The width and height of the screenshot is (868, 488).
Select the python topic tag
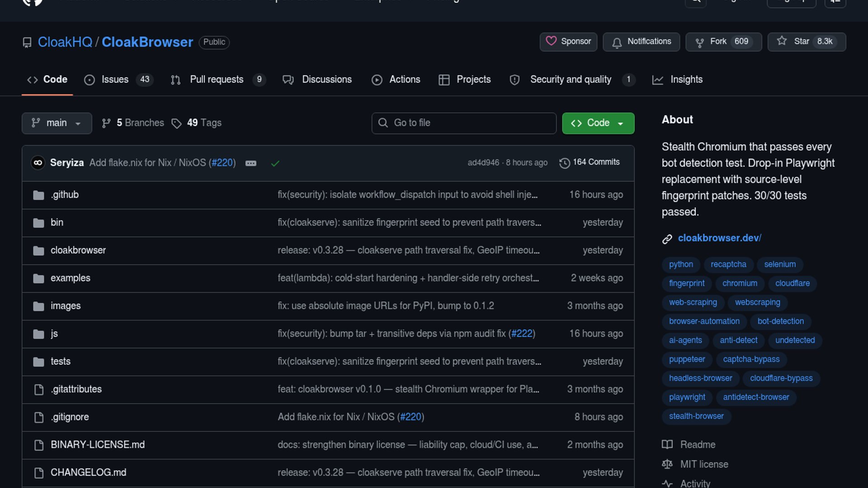click(681, 265)
